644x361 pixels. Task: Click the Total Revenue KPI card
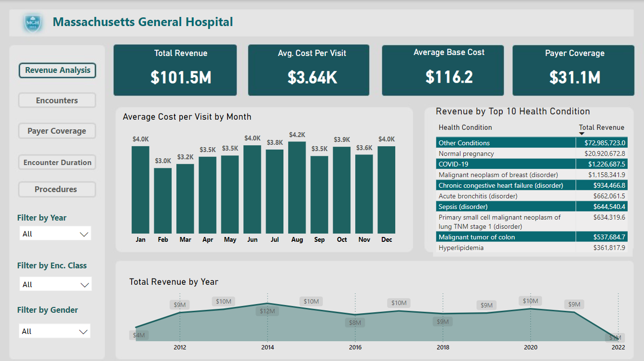pos(175,70)
